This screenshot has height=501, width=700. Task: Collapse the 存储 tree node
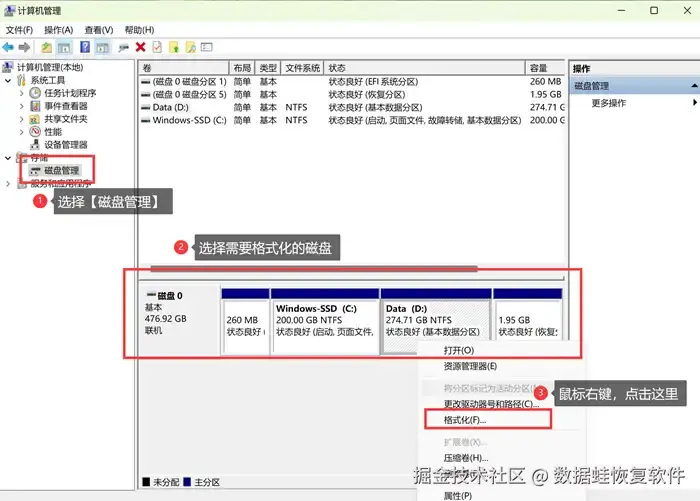pos(8,158)
